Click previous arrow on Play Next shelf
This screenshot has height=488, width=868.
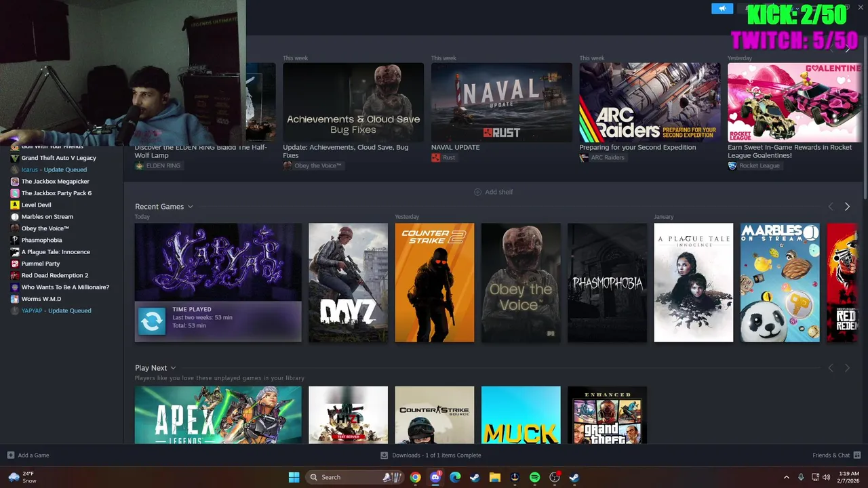[831, 368]
